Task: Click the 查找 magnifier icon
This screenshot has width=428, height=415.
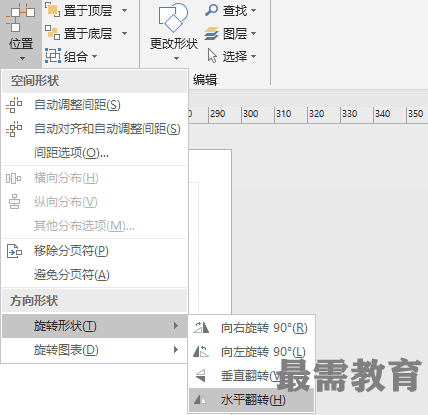Action: (211, 10)
